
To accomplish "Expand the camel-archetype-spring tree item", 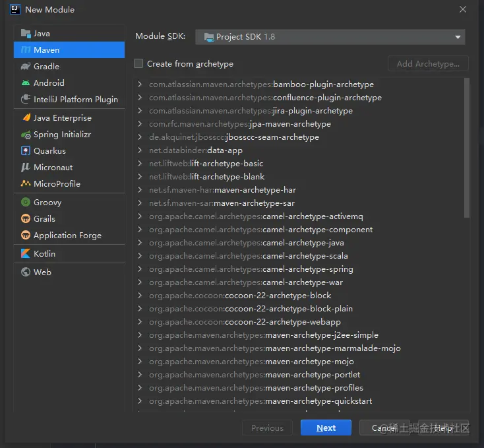I will click(140, 269).
